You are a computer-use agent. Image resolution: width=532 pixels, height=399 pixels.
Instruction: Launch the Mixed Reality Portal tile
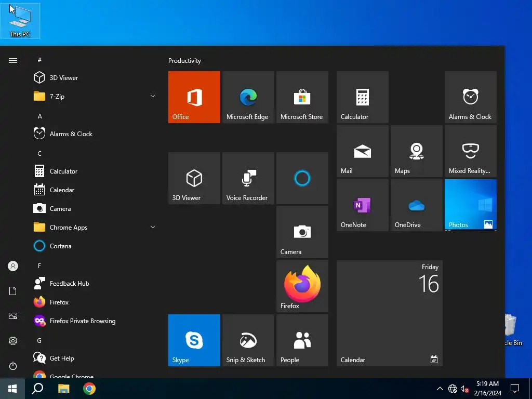[471, 151]
